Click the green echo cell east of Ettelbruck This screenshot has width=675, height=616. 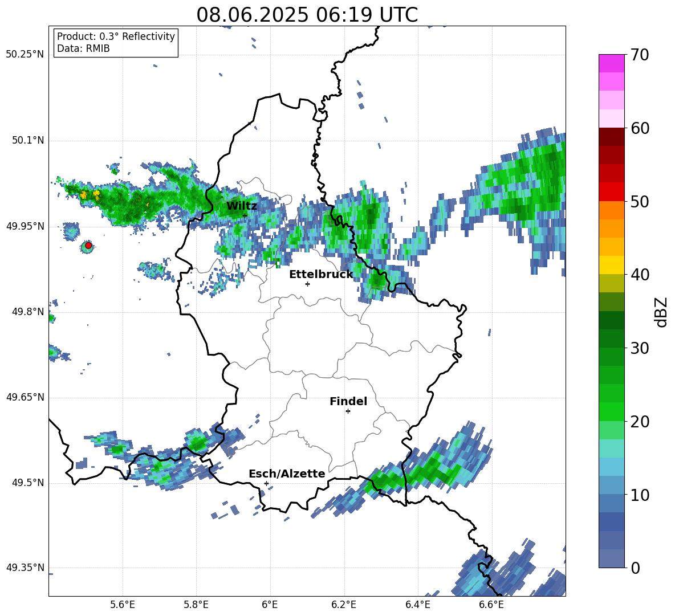click(378, 280)
